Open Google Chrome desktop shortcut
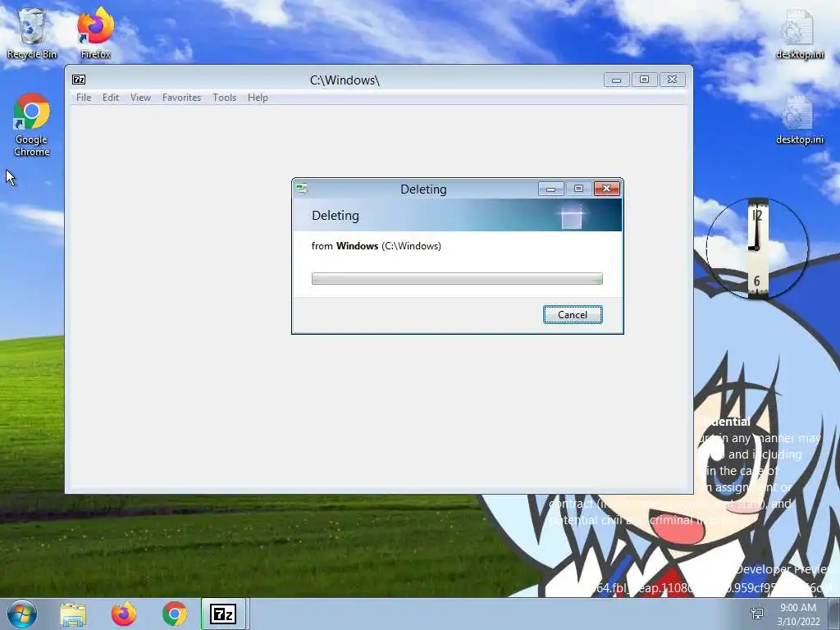 32,125
